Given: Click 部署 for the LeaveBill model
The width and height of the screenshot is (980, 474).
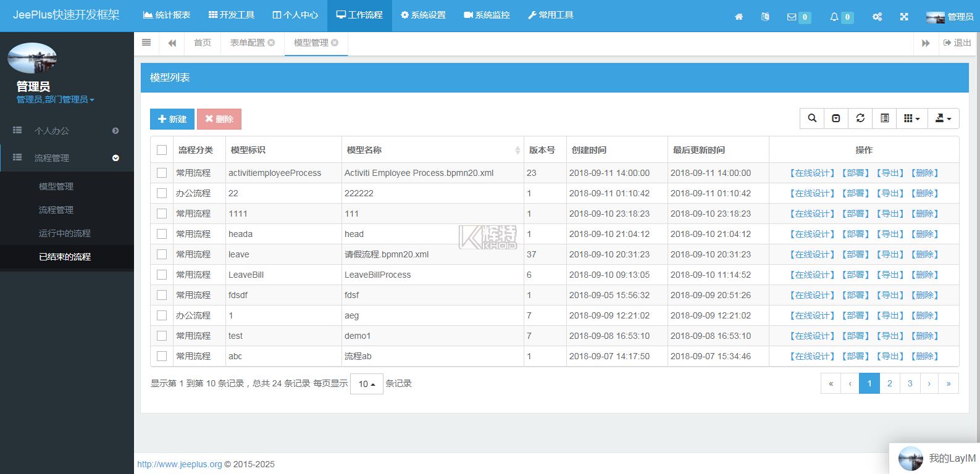Looking at the screenshot, I should (x=856, y=275).
